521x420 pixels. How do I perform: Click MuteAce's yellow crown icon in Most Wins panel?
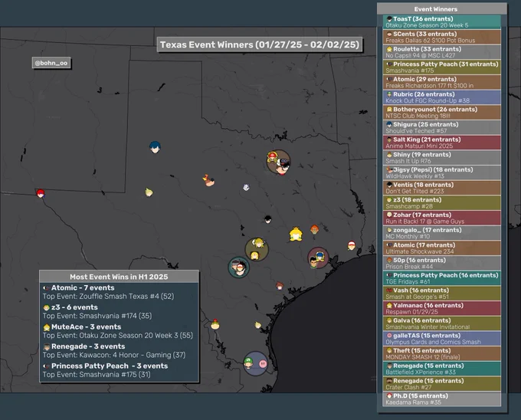(47, 327)
